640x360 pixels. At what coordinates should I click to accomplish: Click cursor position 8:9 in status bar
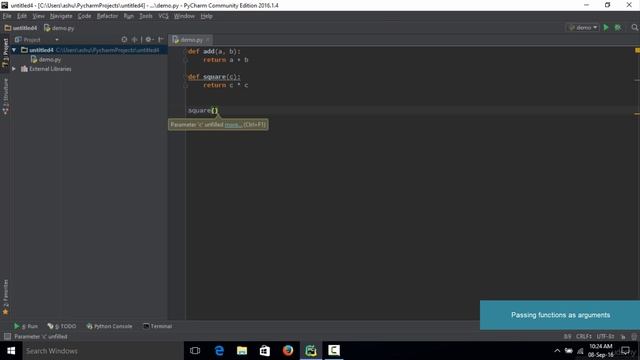pyautogui.click(x=567, y=336)
